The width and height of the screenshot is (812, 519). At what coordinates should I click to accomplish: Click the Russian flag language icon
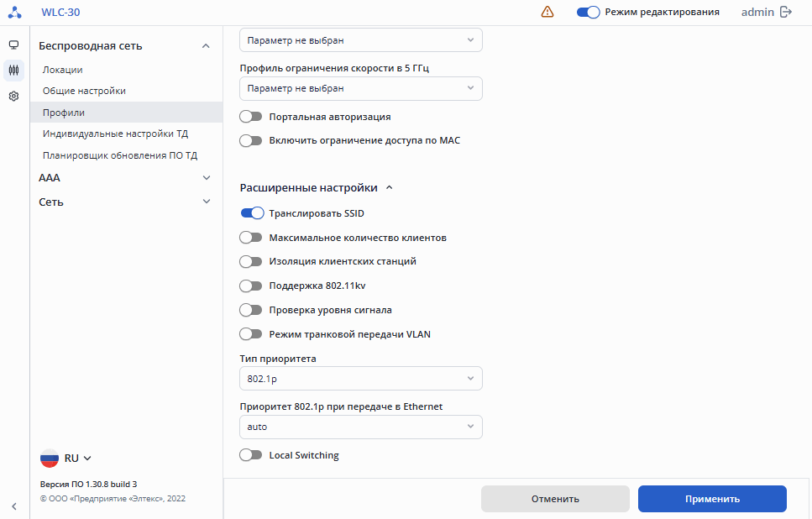(x=50, y=458)
